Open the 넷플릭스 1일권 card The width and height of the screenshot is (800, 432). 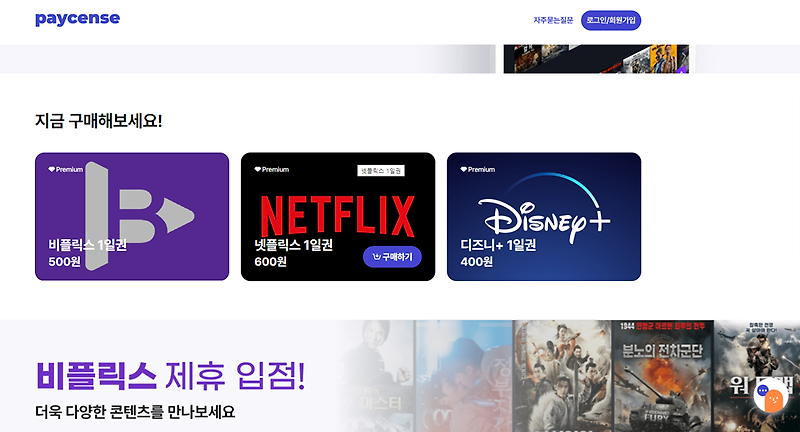click(338, 216)
